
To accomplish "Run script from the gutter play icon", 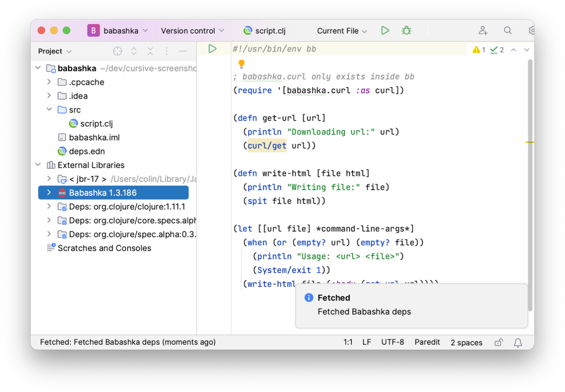I will coord(212,49).
